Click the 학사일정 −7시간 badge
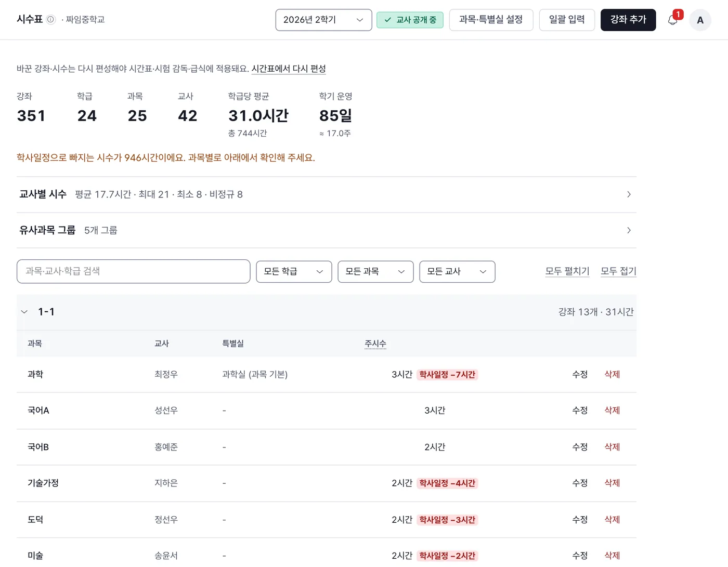728x567 pixels. point(447,375)
